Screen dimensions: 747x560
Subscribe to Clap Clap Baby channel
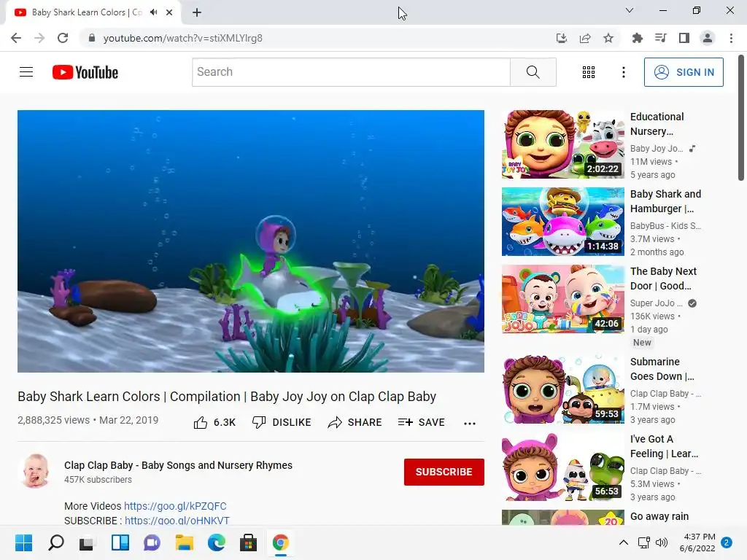point(444,472)
